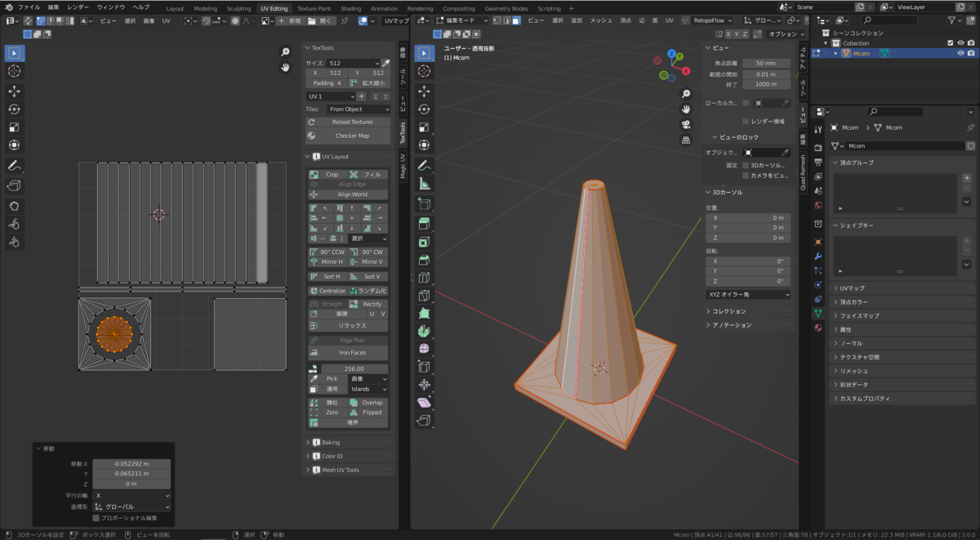Enable the レンダー領域 checkbox
This screenshot has height=540, width=980.
(746, 121)
